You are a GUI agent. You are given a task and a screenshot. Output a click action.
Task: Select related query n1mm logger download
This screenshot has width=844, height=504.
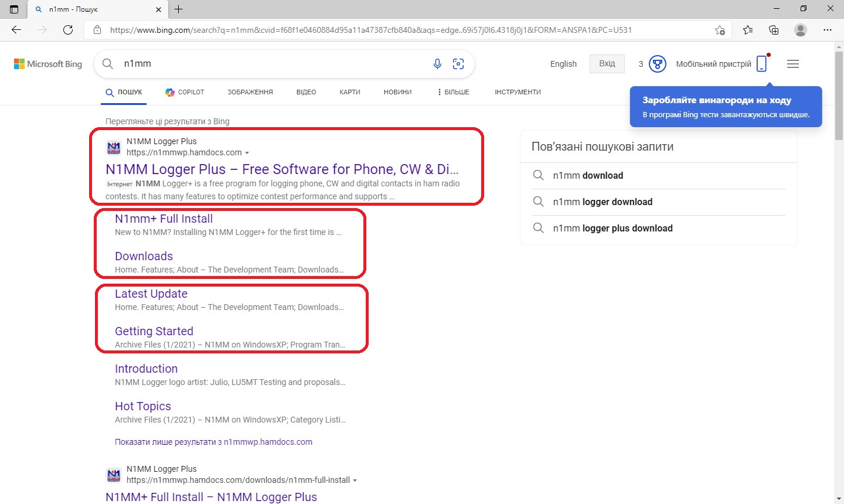(603, 202)
